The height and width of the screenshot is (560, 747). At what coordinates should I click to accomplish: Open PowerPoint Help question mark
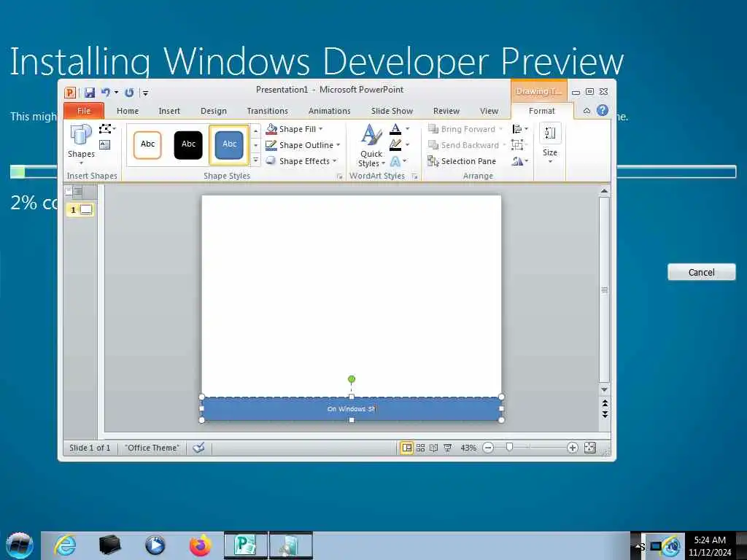coord(602,111)
